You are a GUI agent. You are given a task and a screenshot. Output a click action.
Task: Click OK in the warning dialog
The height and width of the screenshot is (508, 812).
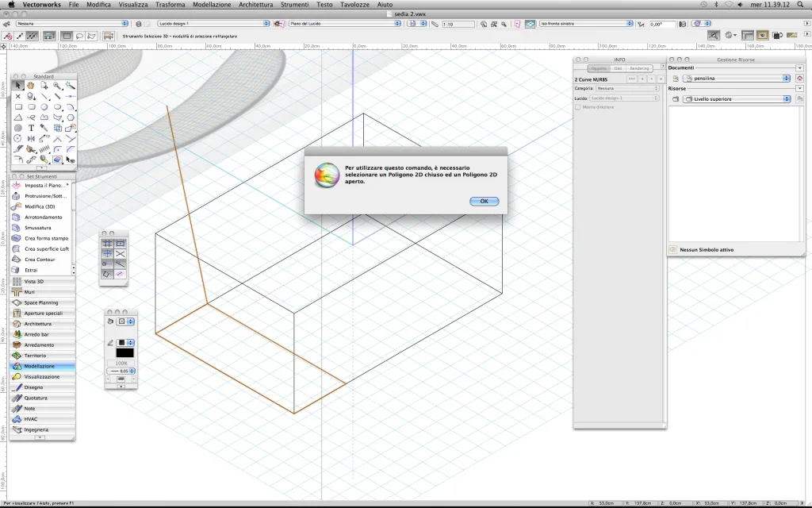pyautogui.click(x=484, y=202)
